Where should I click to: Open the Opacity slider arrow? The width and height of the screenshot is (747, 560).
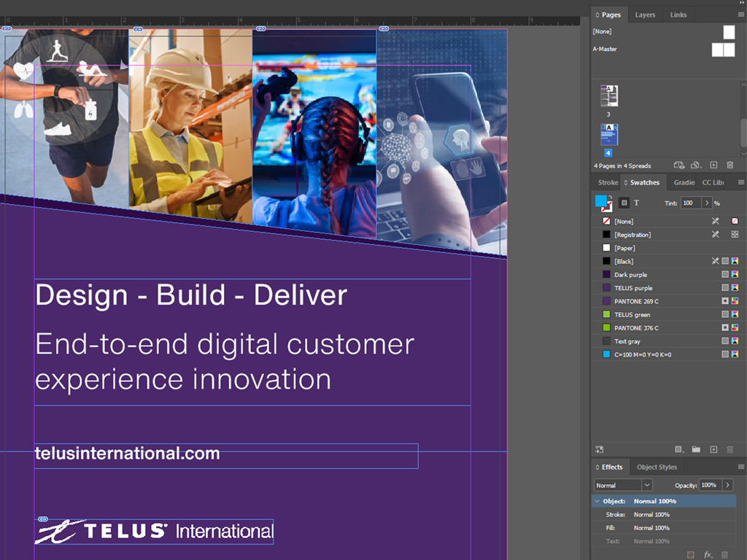[x=727, y=485]
